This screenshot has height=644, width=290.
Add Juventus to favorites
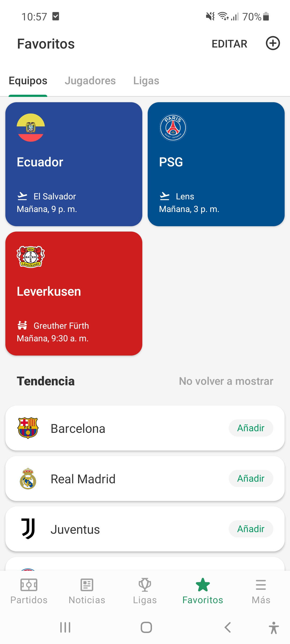click(251, 529)
